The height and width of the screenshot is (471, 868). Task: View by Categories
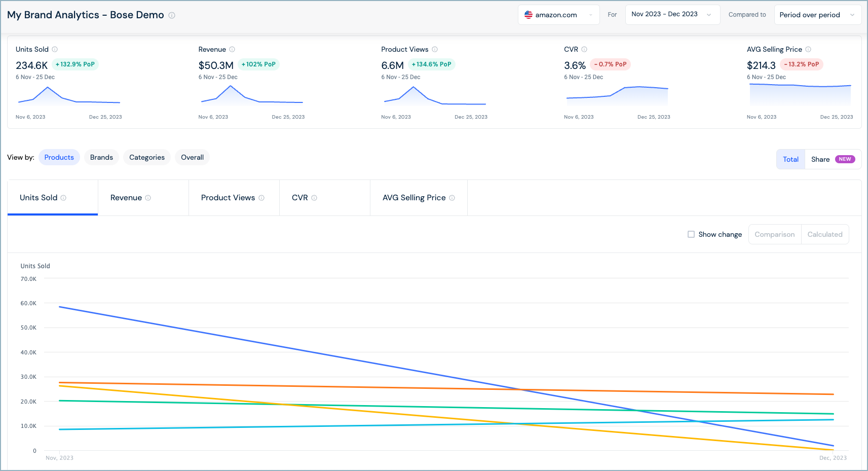[x=147, y=157]
